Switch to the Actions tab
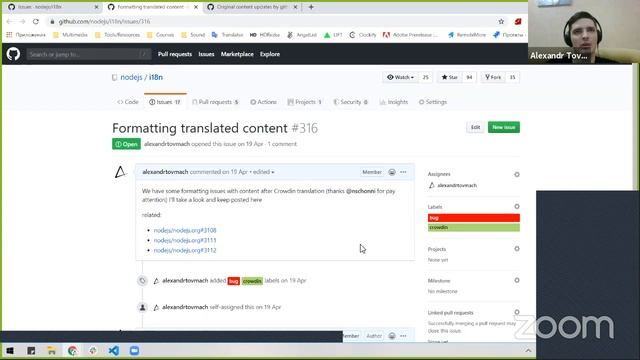 (264, 102)
